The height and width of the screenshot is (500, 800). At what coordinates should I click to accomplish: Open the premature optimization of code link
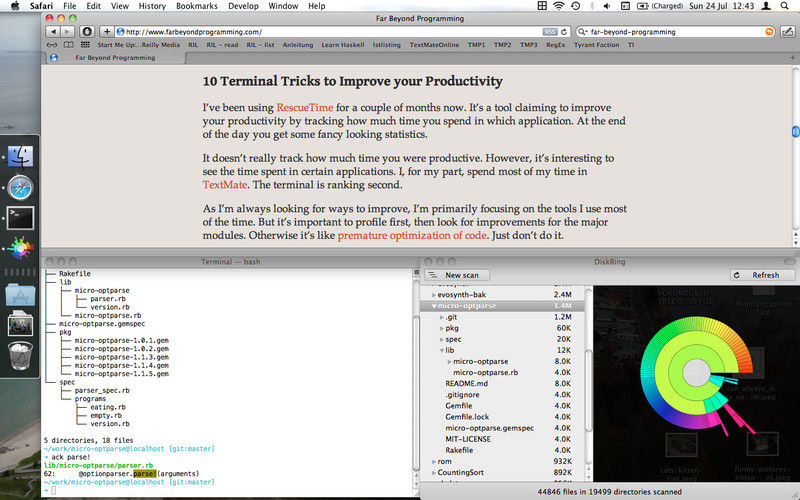pos(412,235)
